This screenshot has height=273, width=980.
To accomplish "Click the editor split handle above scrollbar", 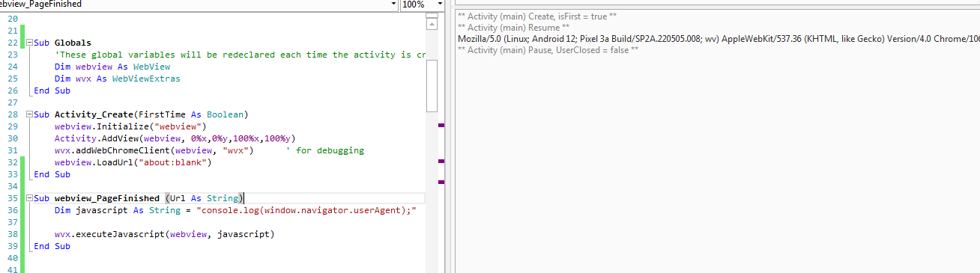I will [432, 14].
